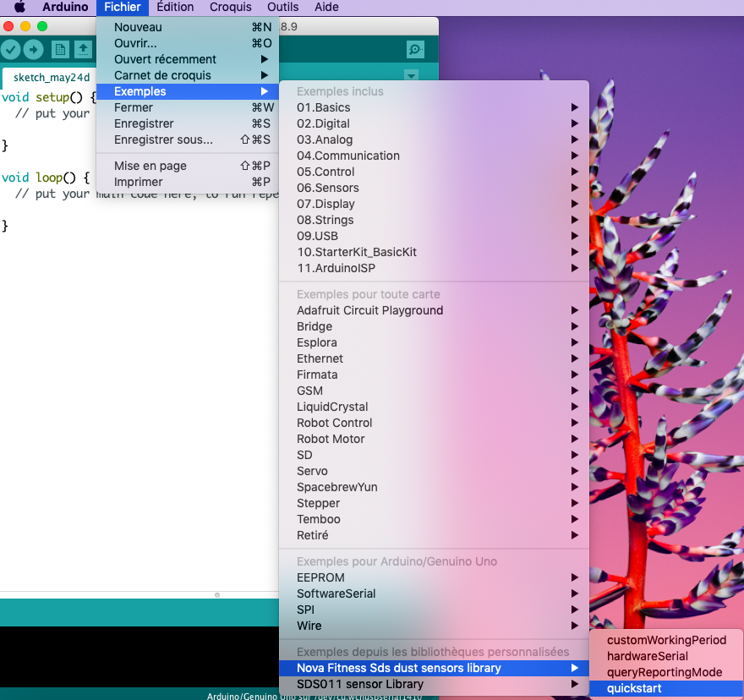744x700 pixels.
Task: Open the Ethernet library examples
Action: [x=435, y=359]
